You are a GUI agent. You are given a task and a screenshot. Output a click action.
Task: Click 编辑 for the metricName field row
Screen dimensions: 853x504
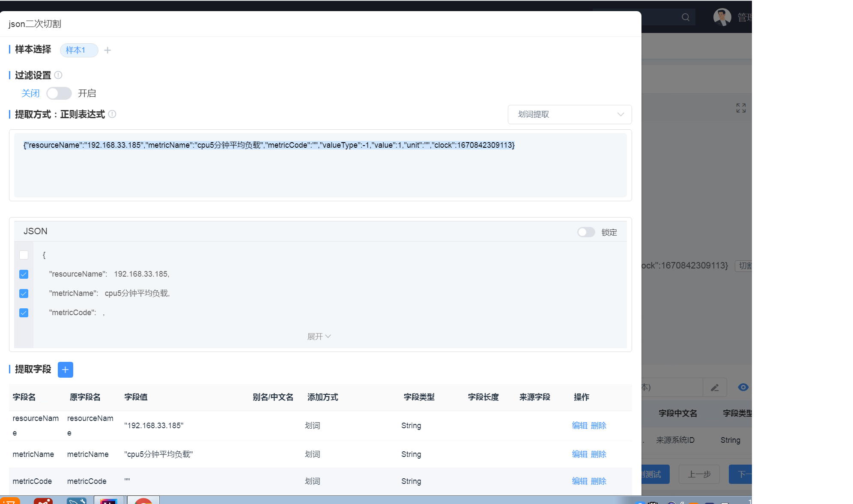(x=580, y=454)
